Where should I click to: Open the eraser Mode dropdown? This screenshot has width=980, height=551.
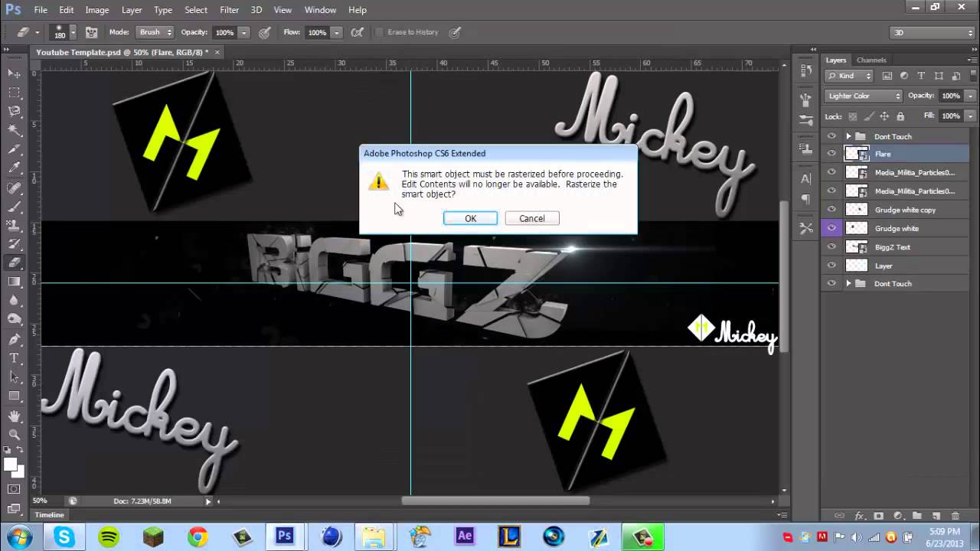155,32
